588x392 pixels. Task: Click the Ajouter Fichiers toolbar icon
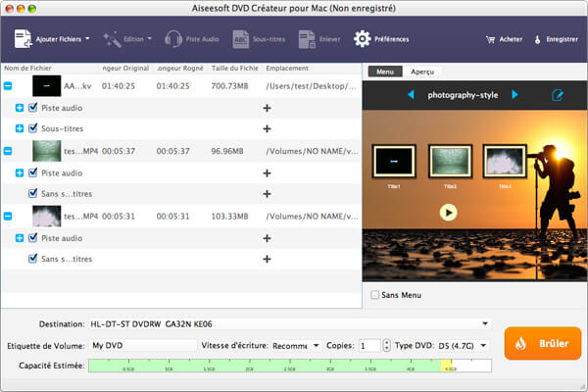pyautogui.click(x=22, y=39)
